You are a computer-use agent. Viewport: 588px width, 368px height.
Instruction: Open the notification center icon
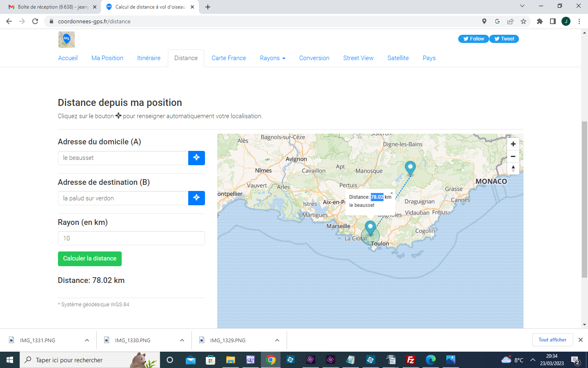coord(576,360)
